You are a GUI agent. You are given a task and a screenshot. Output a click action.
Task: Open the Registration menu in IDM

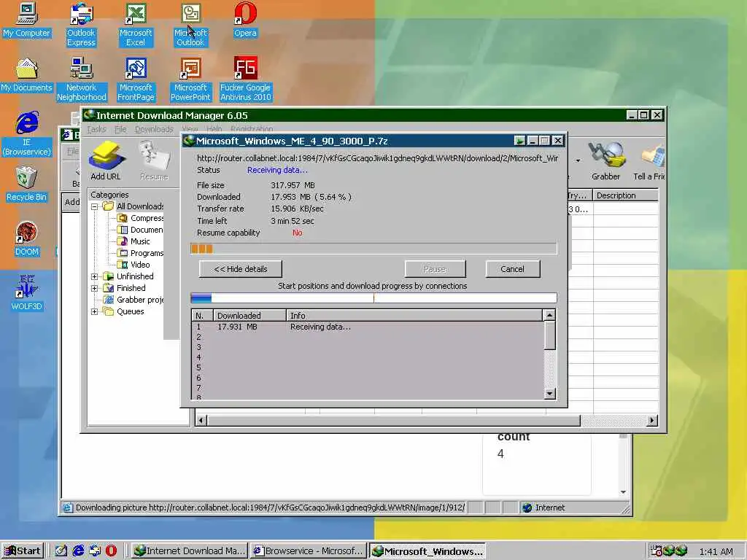pos(252,129)
